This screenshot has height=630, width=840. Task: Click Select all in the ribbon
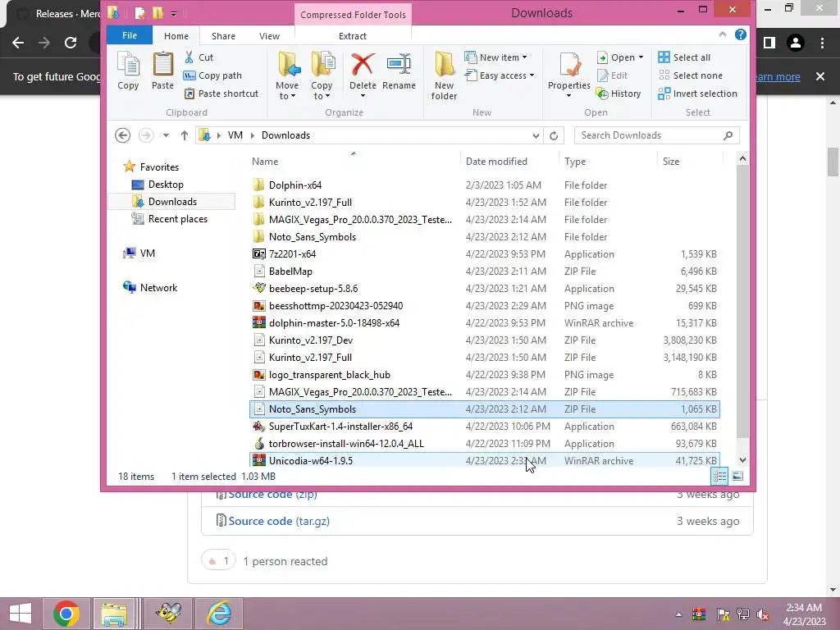685,57
